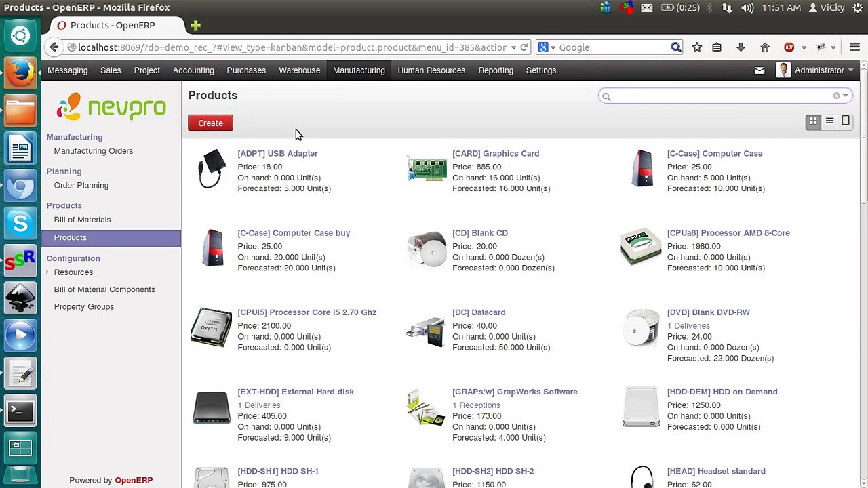Open Terminal from the dock
The width and height of the screenshot is (868, 488).
click(x=20, y=409)
